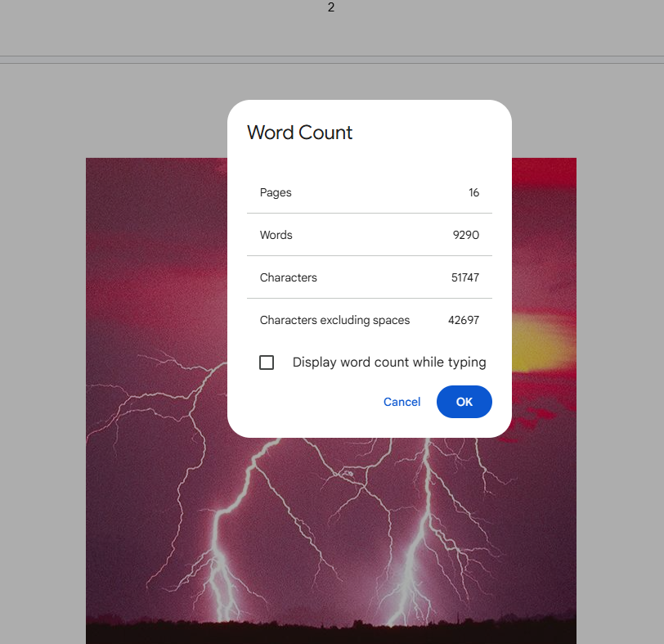Click the Display word count while typing label
The width and height of the screenshot is (664, 644).
coord(389,363)
